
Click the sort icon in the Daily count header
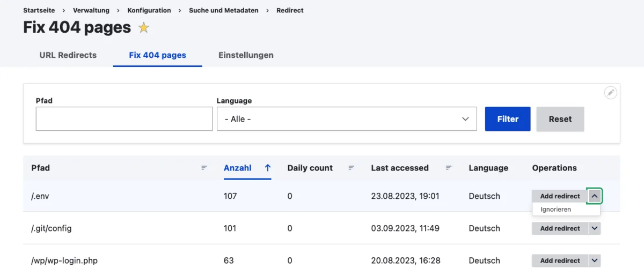351,168
